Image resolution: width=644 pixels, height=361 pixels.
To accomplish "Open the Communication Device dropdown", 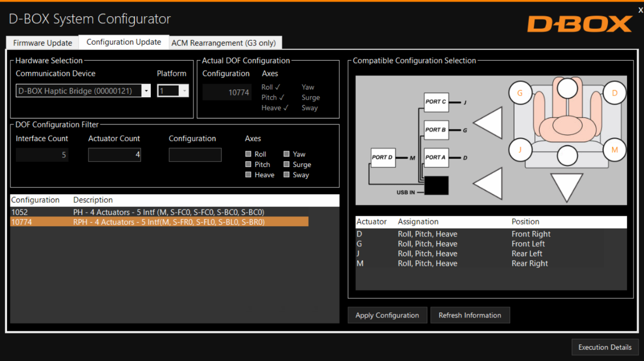I will [146, 91].
